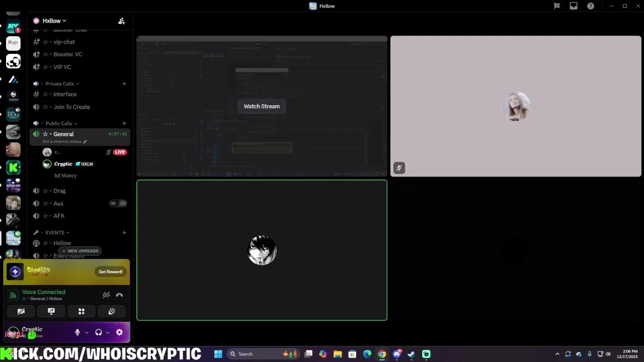Open the vip-chat text channel
Screen dimensions: 644x362
pos(79,42)
